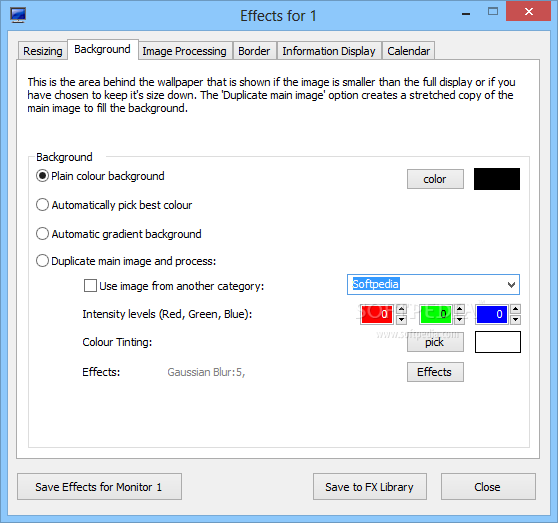This screenshot has height=523, width=558.
Task: Decrease the blue intensity with down arrow
Action: pos(516,319)
